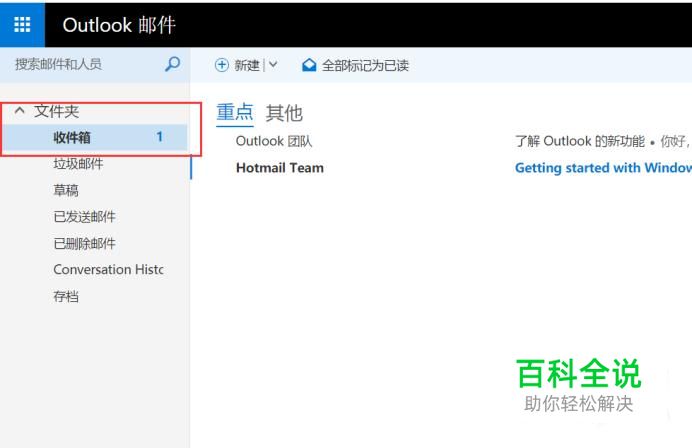Open the 已删除邮件 folder

(x=84, y=243)
